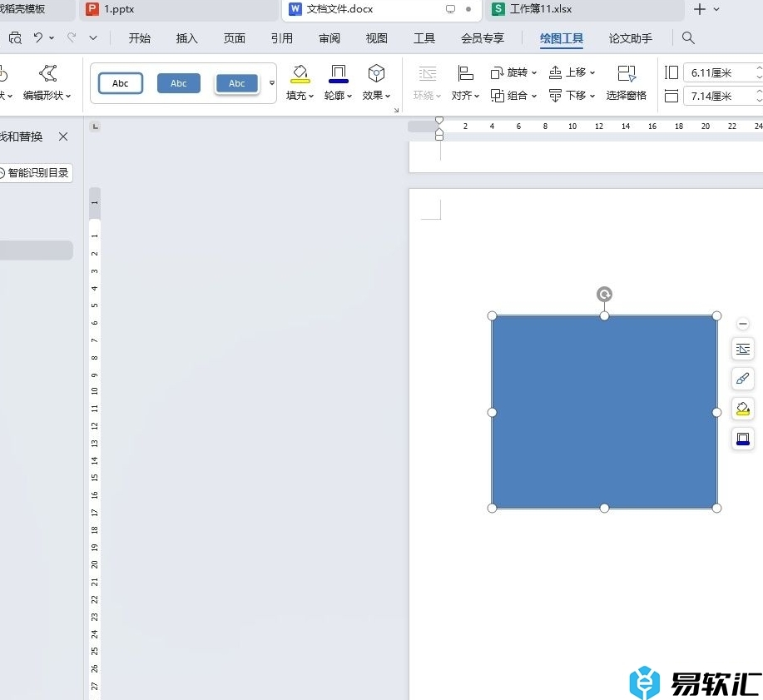Image resolution: width=763 pixels, height=700 pixels.
Task: Close the find and replace side panel
Action: pyautogui.click(x=63, y=137)
